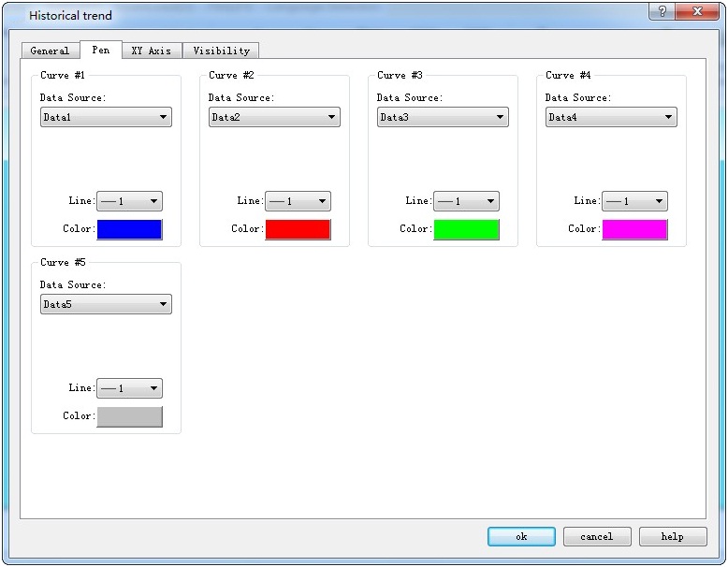
Task: Expand the Data5 source dropdown
Action: pos(106,304)
